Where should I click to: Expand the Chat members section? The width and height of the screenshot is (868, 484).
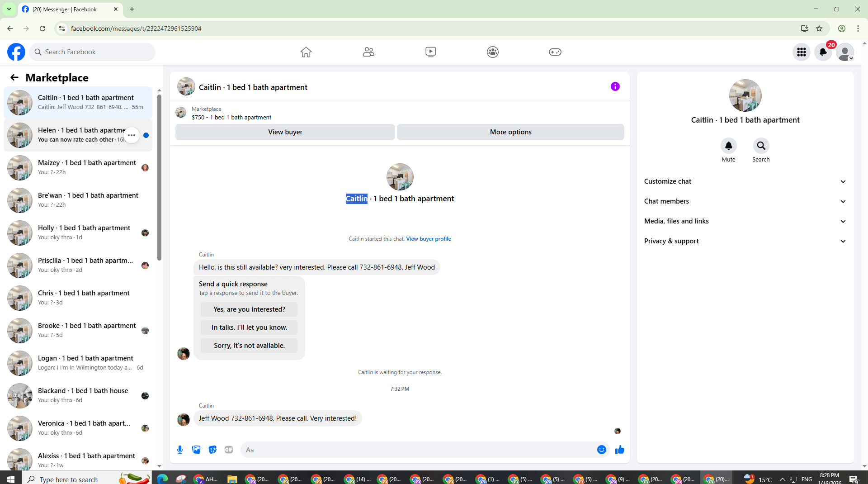click(745, 201)
